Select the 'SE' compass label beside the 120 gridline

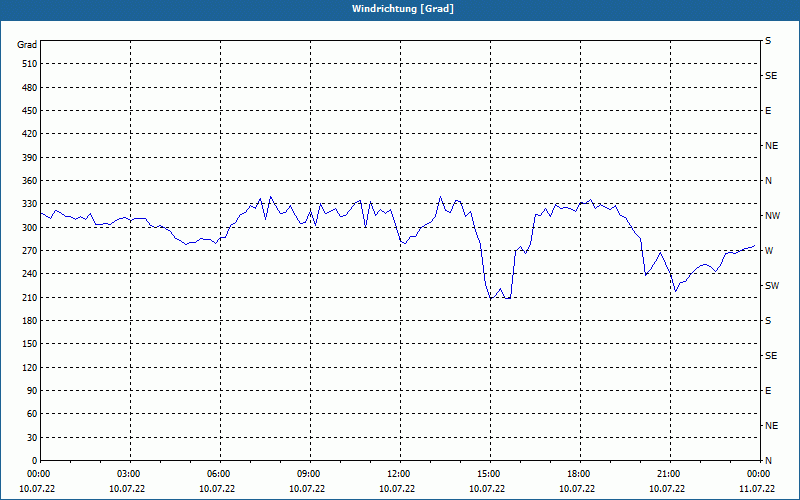coord(771,356)
